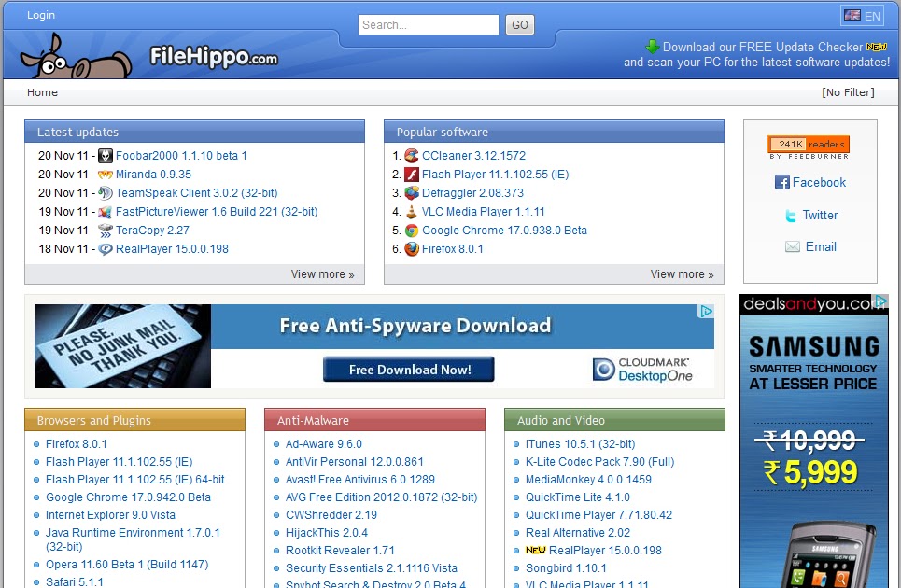Open Java Runtime Environment 1.7.0.1 link
Viewport: 901px width, 588px height.
(x=133, y=539)
